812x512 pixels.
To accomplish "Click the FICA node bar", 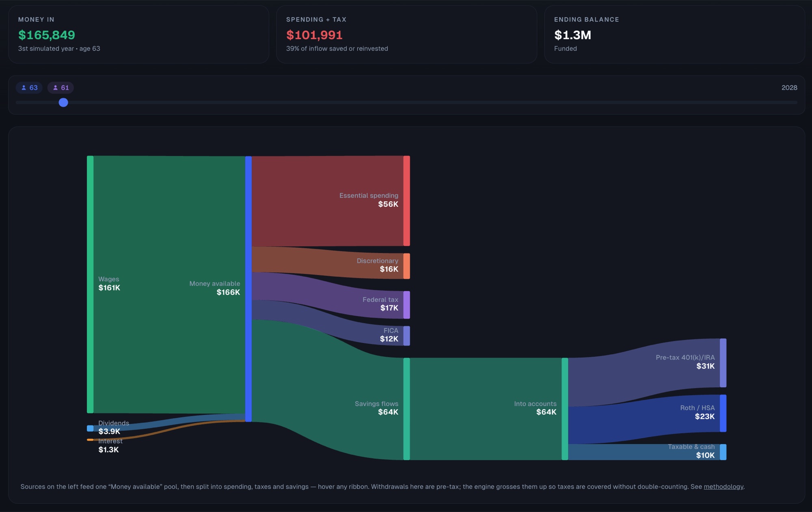I will [x=406, y=336].
